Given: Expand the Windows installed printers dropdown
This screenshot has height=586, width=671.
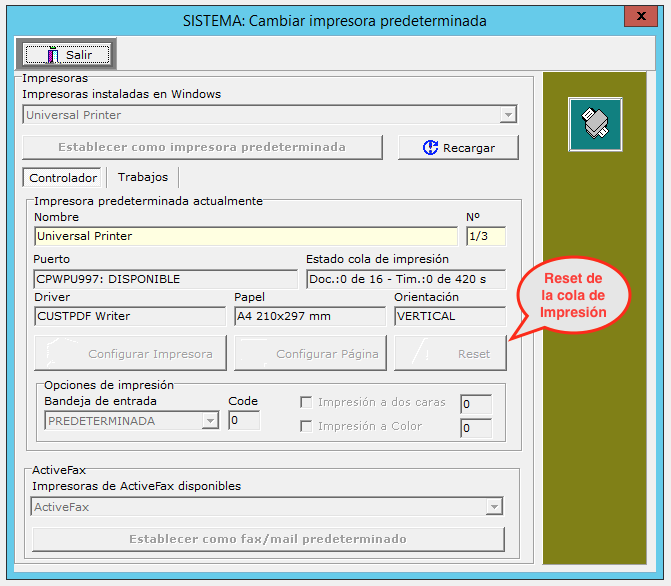Looking at the screenshot, I should click(x=508, y=115).
